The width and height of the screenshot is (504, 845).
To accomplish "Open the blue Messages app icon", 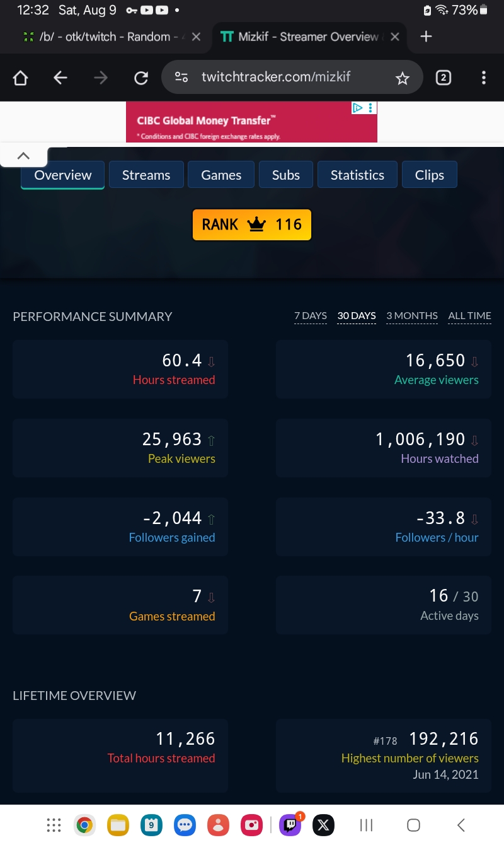I will tap(185, 825).
